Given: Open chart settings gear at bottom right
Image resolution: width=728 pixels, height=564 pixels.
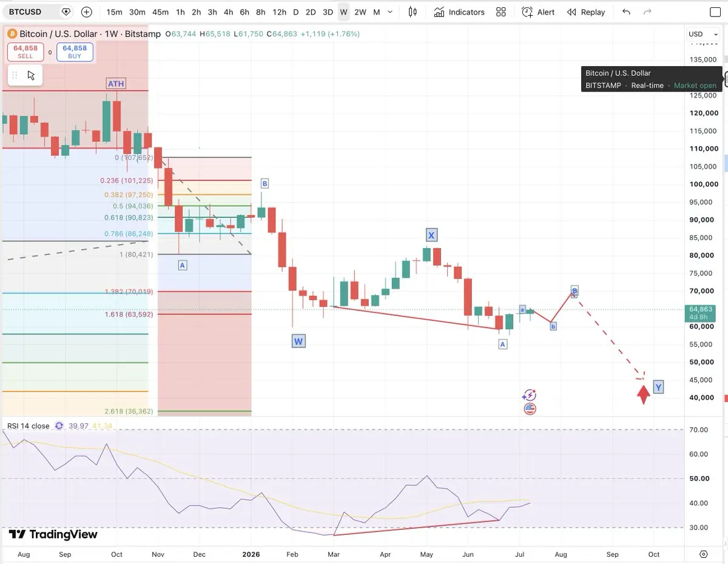Looking at the screenshot, I should click(x=704, y=554).
